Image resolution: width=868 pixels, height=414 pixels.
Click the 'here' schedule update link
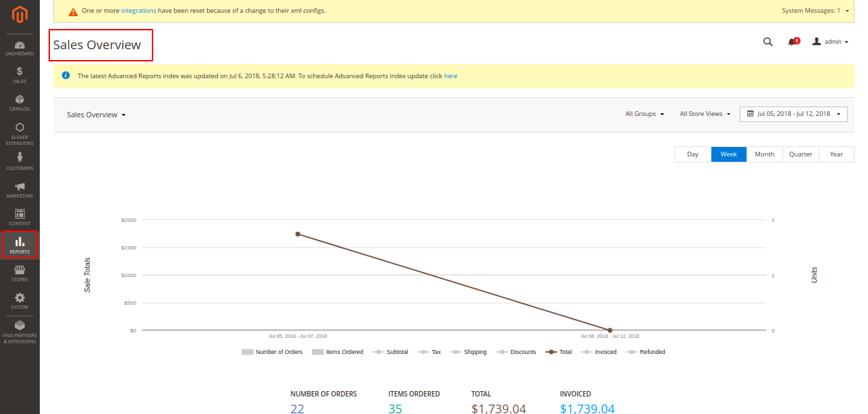450,76
